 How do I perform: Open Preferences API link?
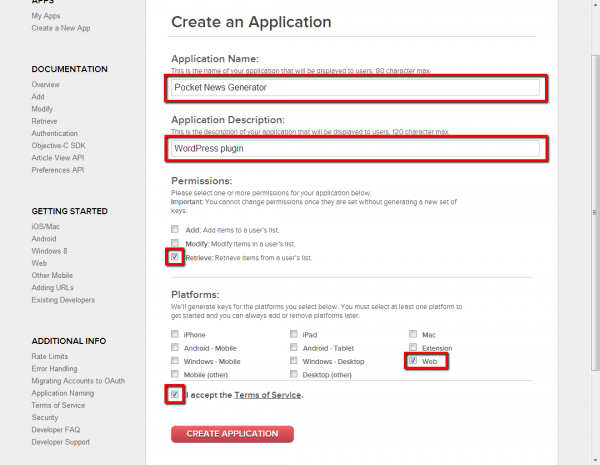(58, 170)
